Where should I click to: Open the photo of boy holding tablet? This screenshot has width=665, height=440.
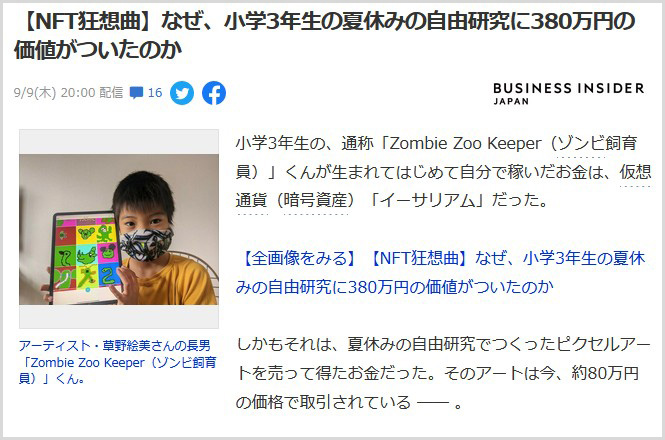click(119, 229)
